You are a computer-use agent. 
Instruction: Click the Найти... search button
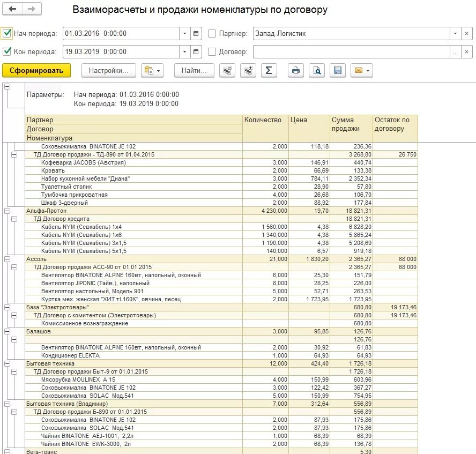point(194,70)
